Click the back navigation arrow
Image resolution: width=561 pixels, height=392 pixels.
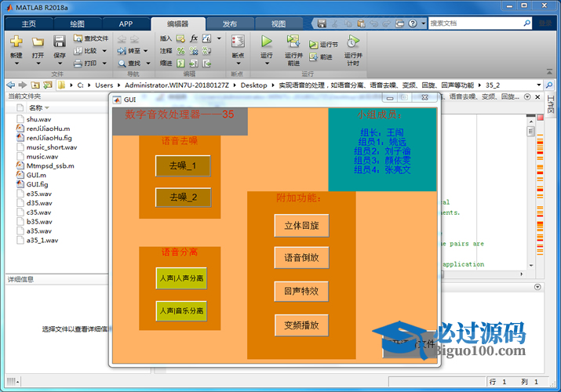pyautogui.click(x=11, y=85)
